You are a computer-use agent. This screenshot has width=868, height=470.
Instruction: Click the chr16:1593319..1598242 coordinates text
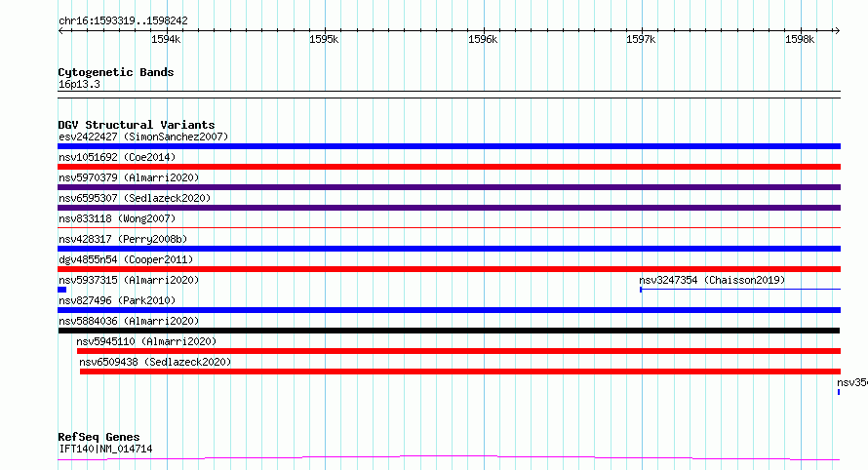[x=123, y=21]
